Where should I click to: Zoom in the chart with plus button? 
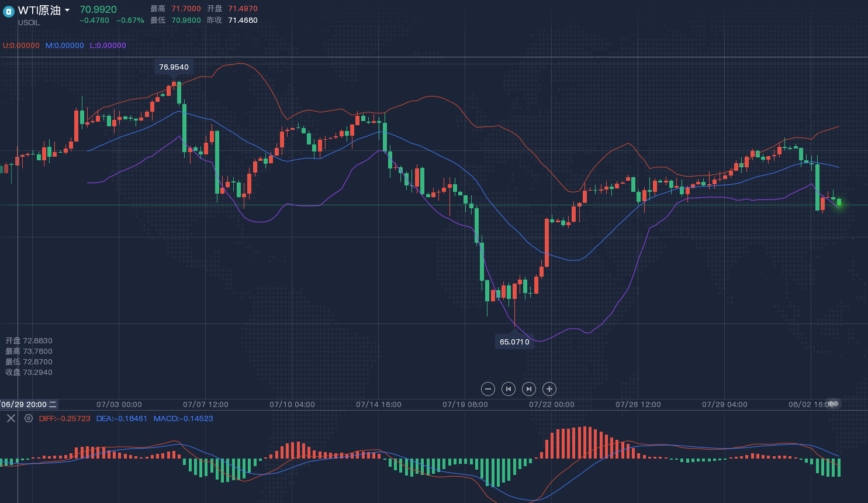[x=549, y=389]
